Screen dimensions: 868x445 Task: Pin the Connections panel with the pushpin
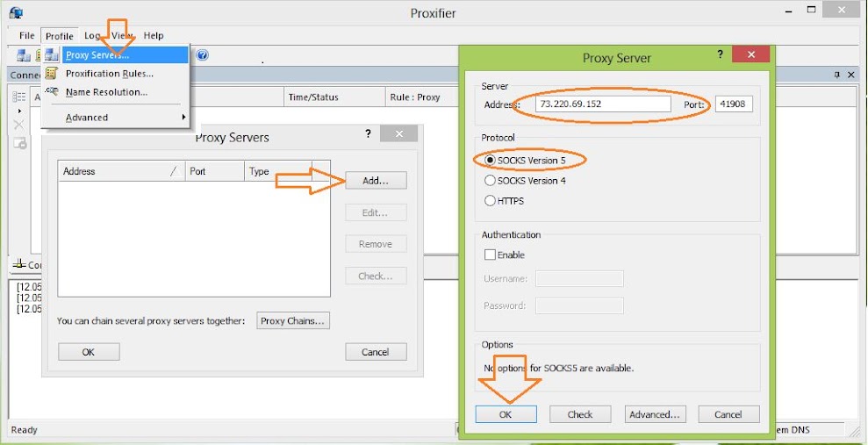837,75
